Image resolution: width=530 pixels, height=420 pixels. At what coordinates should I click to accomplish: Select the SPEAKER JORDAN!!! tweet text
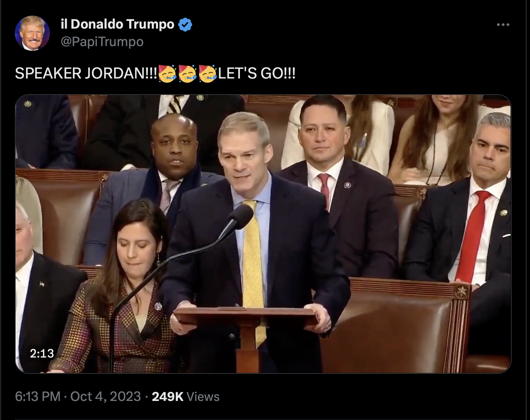pyautogui.click(x=86, y=73)
